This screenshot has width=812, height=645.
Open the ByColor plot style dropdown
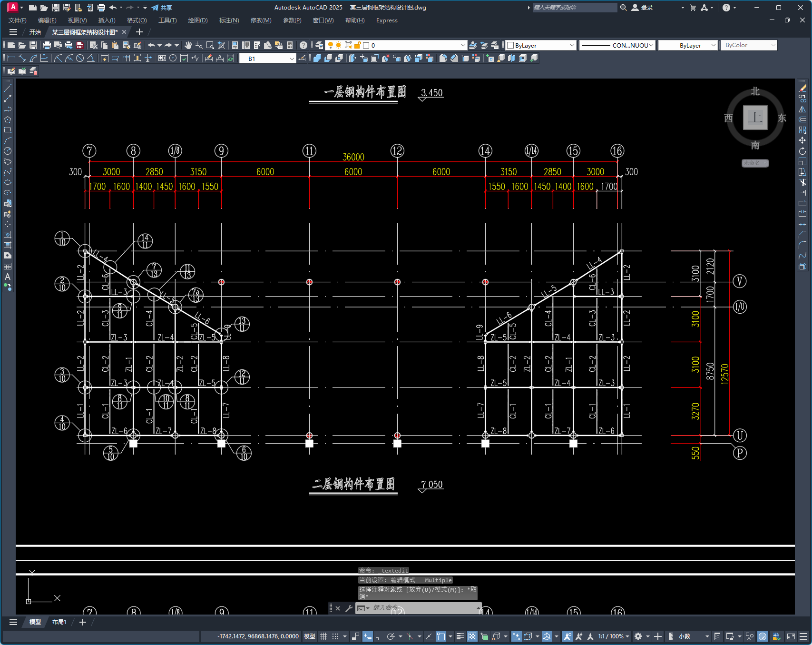[749, 45]
